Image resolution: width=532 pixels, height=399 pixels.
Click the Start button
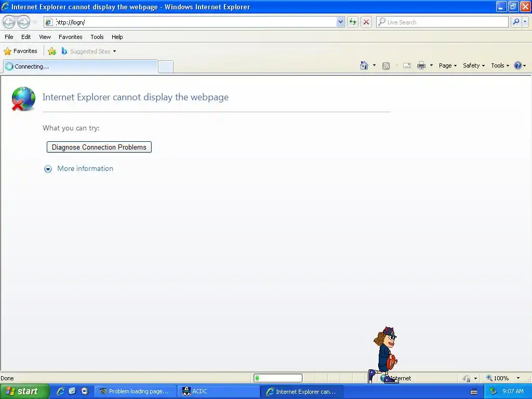24,391
